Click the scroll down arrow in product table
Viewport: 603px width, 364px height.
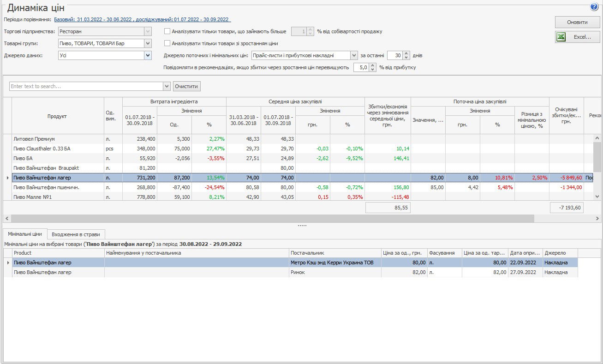[597, 196]
